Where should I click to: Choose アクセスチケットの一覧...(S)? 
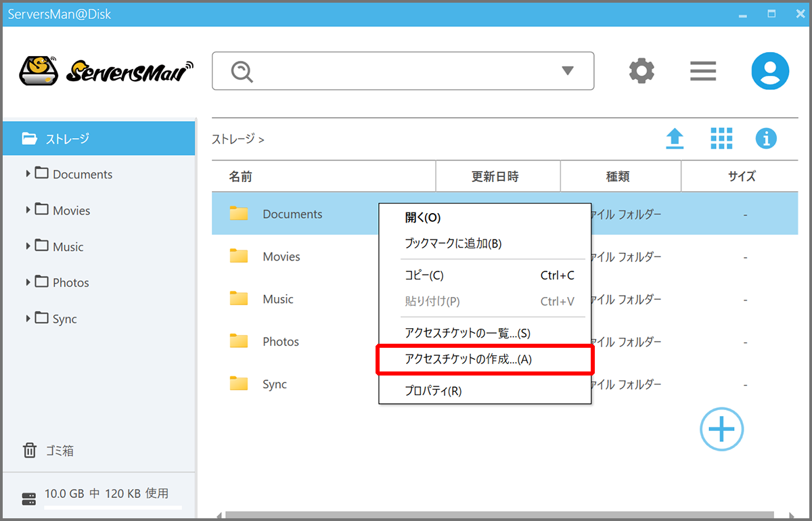(485, 334)
